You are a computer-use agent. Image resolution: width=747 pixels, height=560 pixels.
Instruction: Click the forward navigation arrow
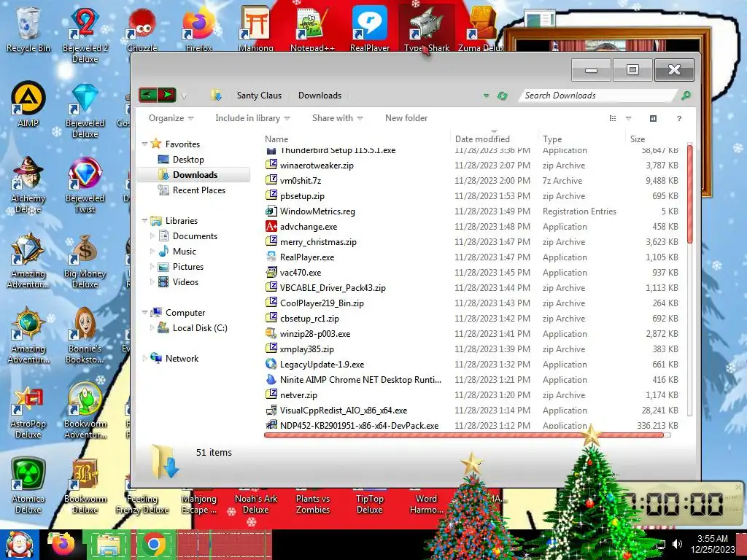tap(167, 95)
